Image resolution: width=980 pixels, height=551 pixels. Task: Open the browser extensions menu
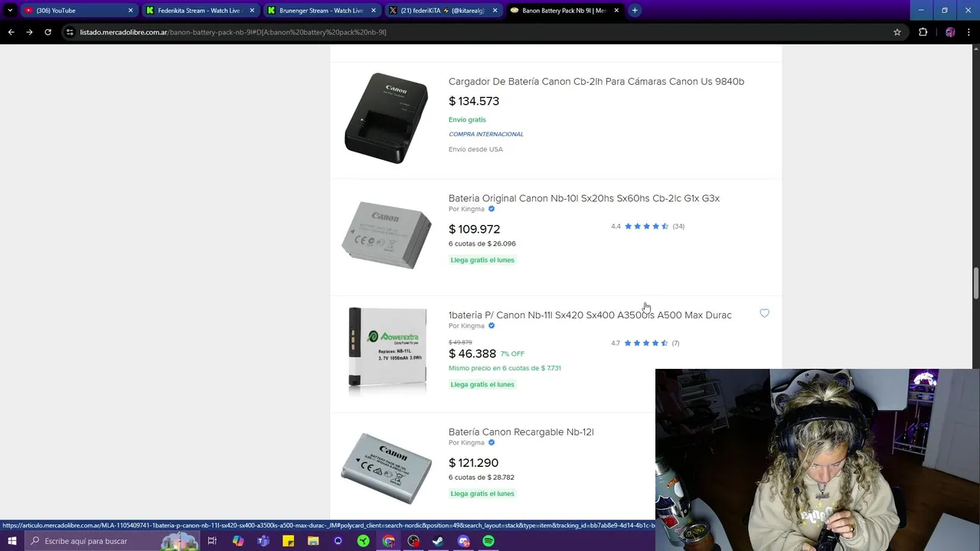click(x=923, y=32)
